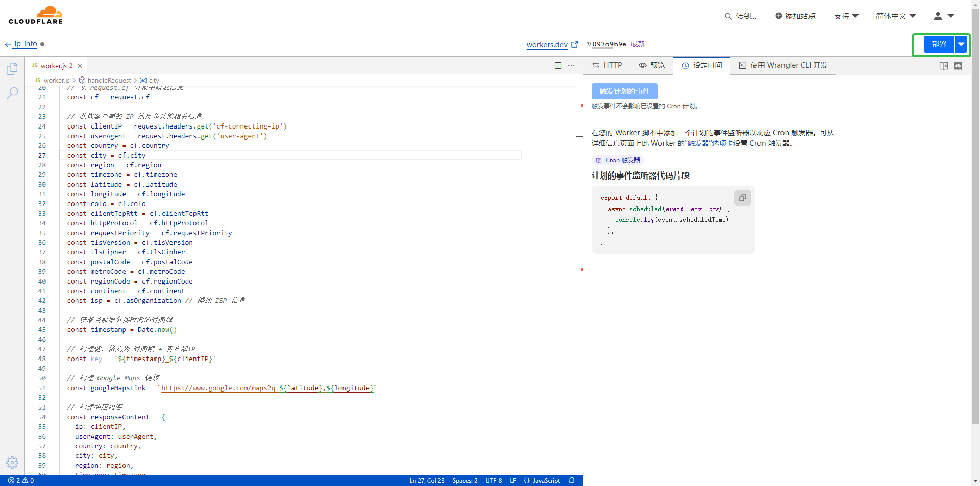Viewport: 980px width, 486px height.
Task: Trigger scheduled event with 触发计划的事件
Action: click(x=624, y=91)
